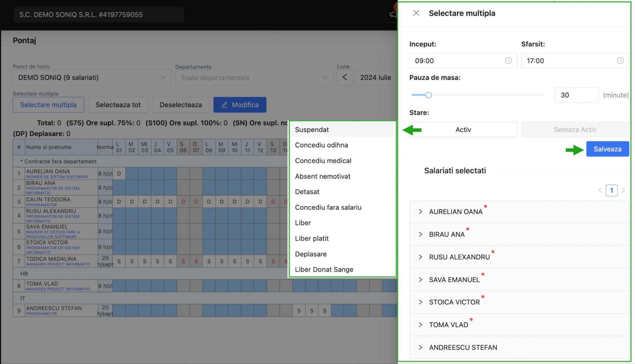Image resolution: width=635 pixels, height=364 pixels.
Task: Click TODICA MADALINA name in timesheet table
Action: [x=51, y=259]
